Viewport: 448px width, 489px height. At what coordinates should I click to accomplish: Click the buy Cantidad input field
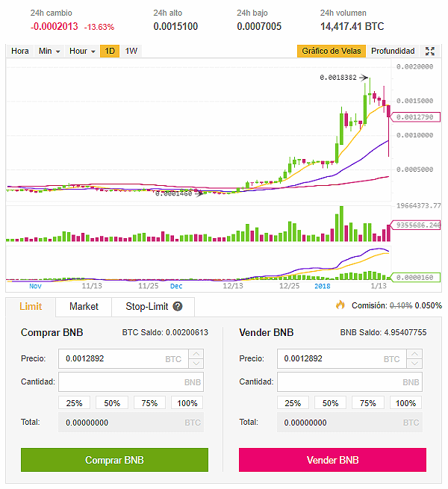[x=131, y=381]
